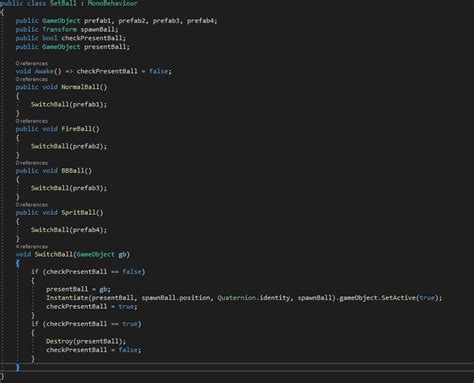Viewport: 474px width, 383px height.
Task: Open the 0 references link above Awake
Action: click(32, 63)
